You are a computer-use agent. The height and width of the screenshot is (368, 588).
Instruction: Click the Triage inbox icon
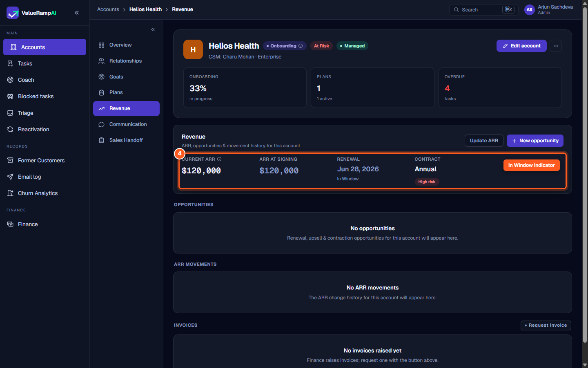click(x=10, y=113)
